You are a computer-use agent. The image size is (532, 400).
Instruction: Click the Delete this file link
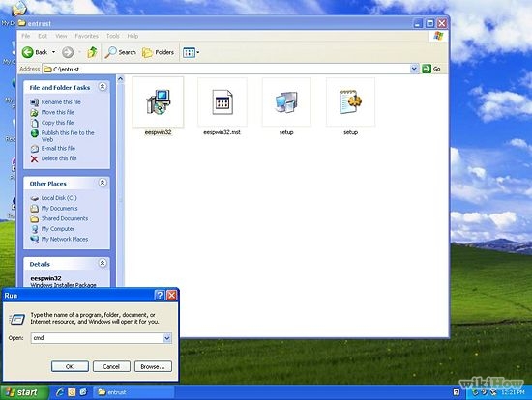[59, 158]
